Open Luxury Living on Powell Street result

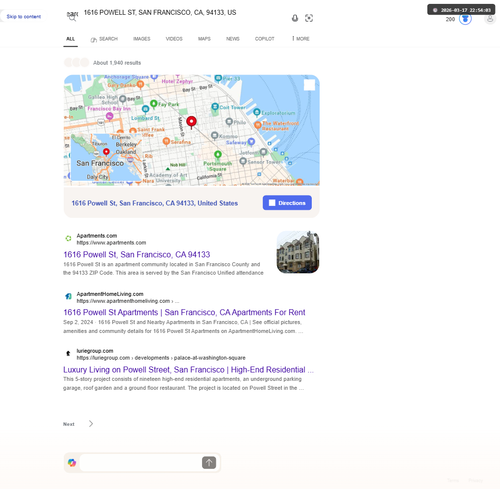click(x=188, y=370)
